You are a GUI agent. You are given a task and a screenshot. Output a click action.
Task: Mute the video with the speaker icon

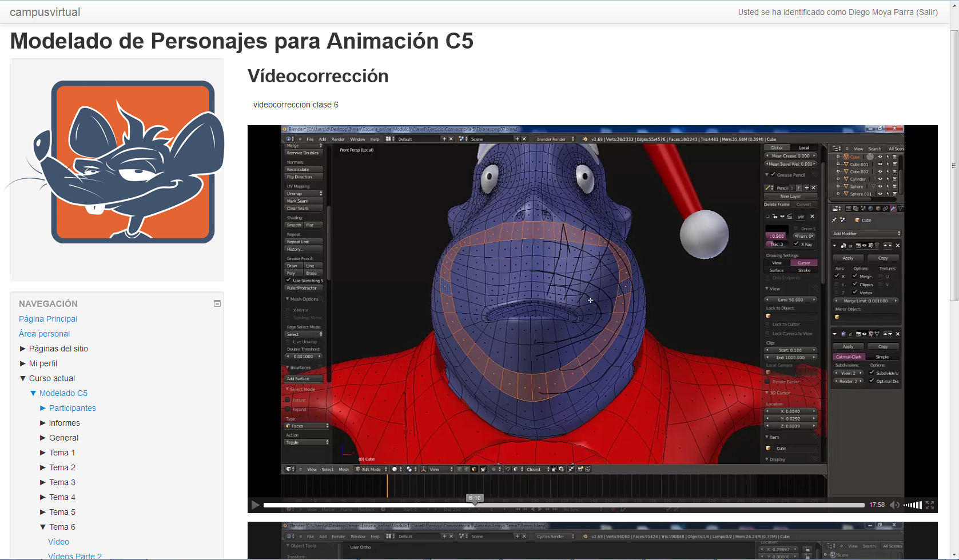point(894,505)
